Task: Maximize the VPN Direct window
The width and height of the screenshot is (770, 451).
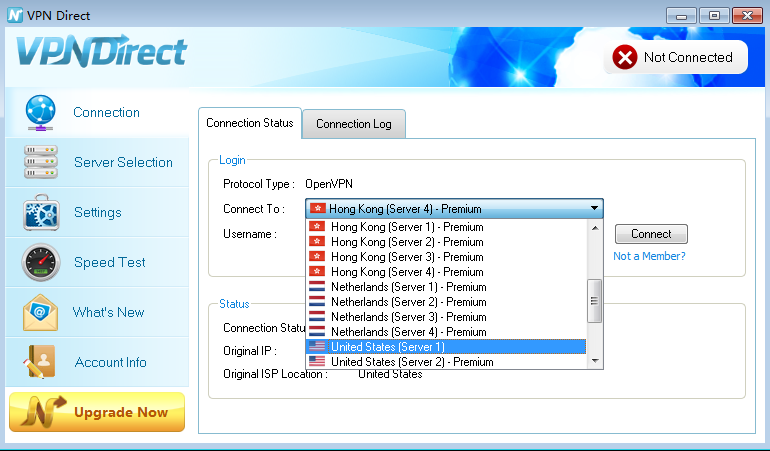Action: 714,16
